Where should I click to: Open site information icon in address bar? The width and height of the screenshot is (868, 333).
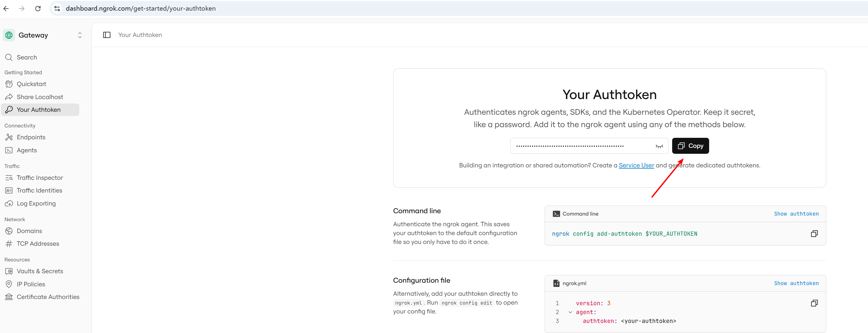coord(57,8)
